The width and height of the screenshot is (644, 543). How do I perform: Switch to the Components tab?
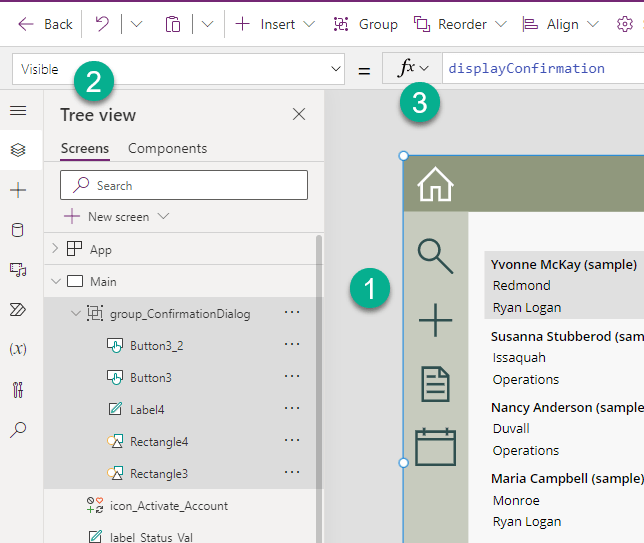168,148
